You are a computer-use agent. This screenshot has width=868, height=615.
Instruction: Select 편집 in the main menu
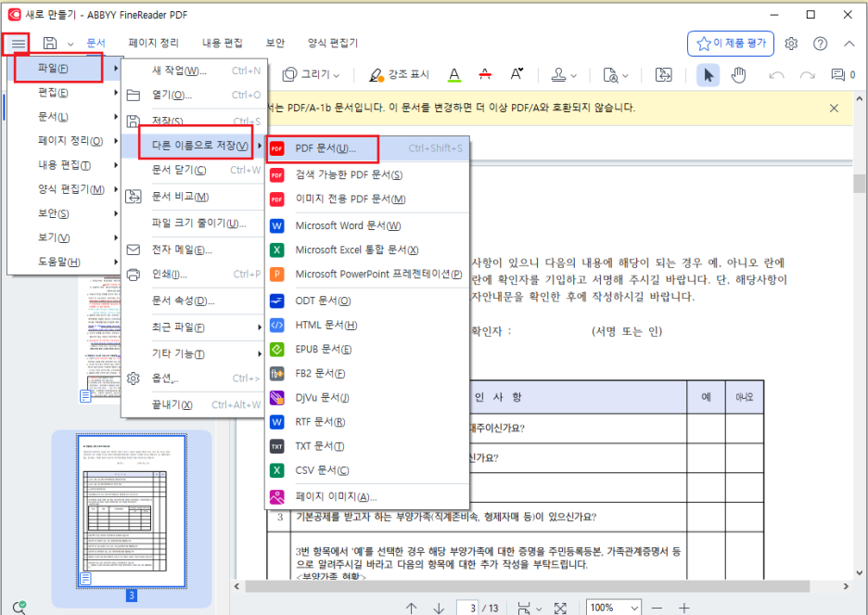pyautogui.click(x=64, y=93)
